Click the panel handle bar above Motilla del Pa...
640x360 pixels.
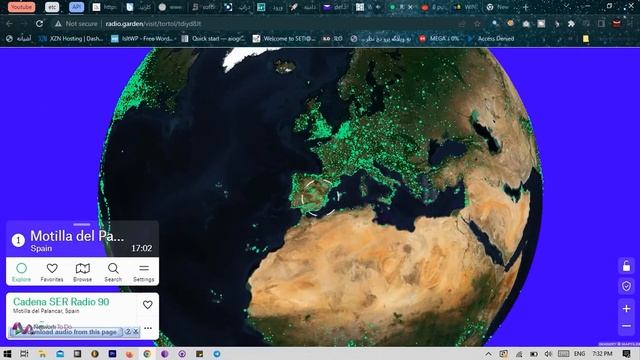(x=82, y=224)
